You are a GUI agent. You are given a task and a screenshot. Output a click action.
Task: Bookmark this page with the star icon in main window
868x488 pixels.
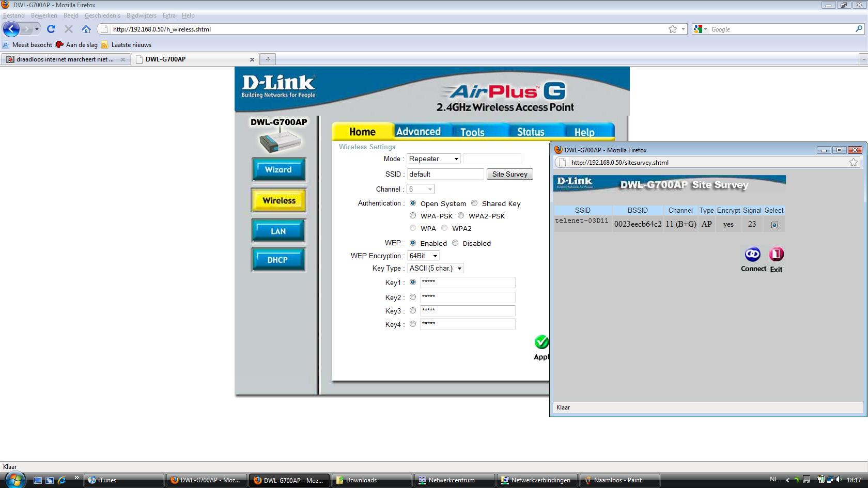(x=672, y=29)
